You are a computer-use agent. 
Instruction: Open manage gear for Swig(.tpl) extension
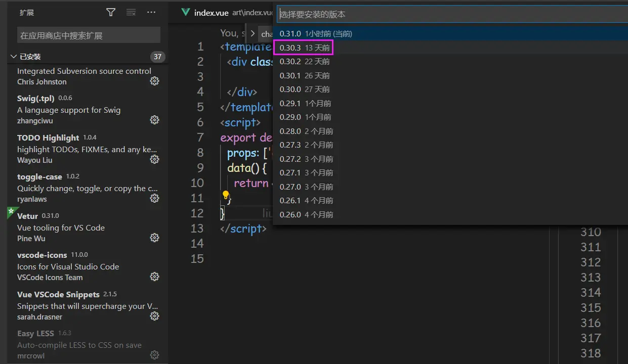(x=155, y=120)
